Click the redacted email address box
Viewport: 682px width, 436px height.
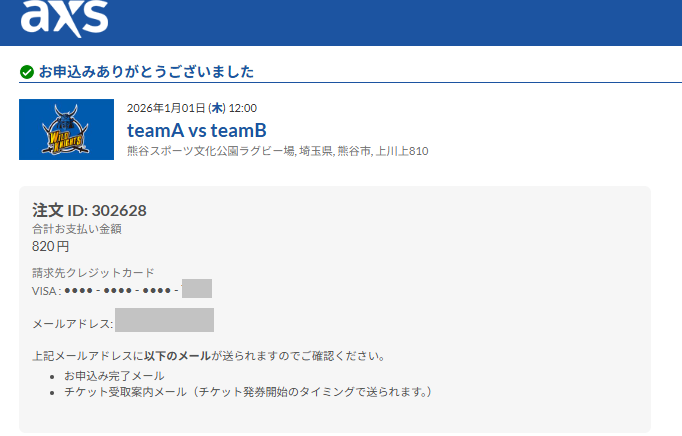(x=164, y=320)
